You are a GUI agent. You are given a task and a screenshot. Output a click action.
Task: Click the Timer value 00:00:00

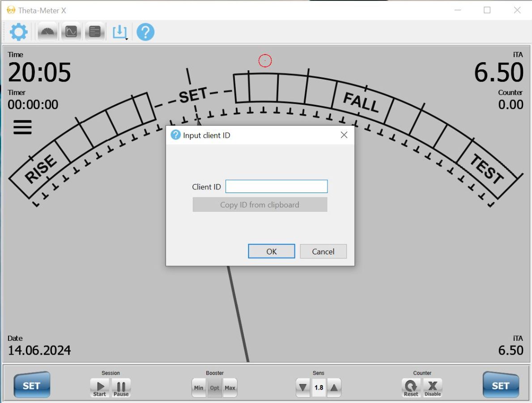33,105
